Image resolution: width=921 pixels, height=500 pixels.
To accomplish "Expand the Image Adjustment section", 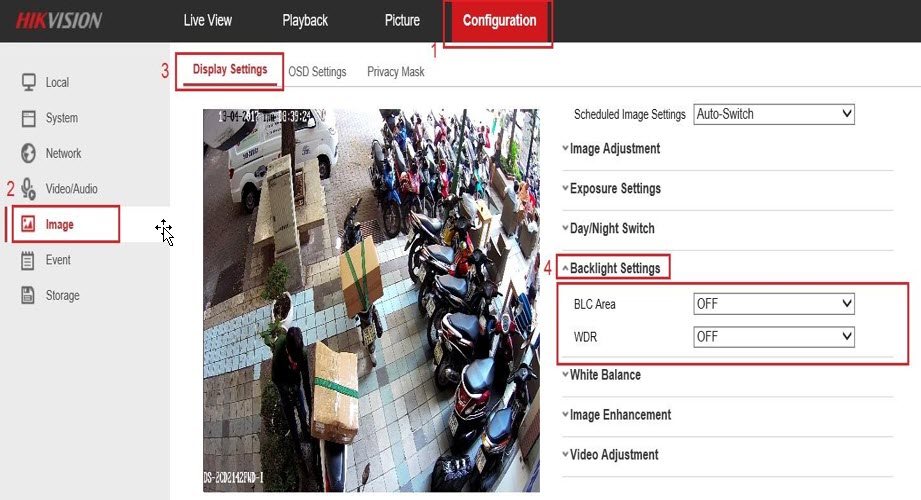I will pyautogui.click(x=614, y=149).
